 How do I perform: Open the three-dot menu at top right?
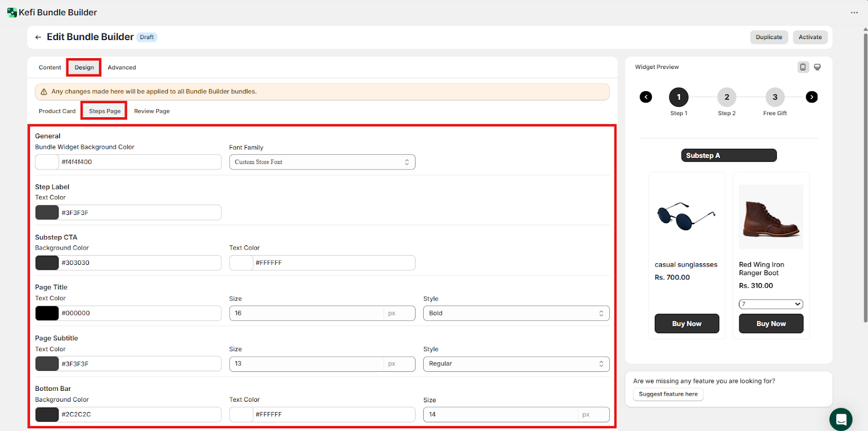coord(854,12)
